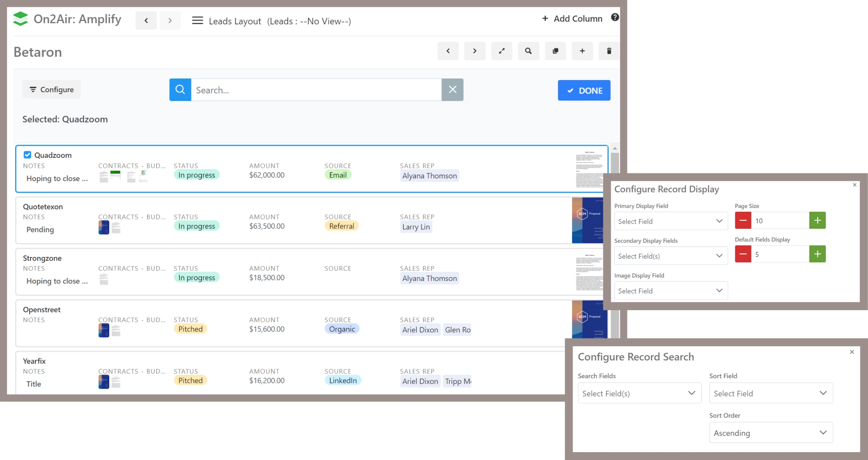Image resolution: width=868 pixels, height=460 pixels.
Task: Click Strongzone's amount $18,500.00
Action: click(267, 278)
